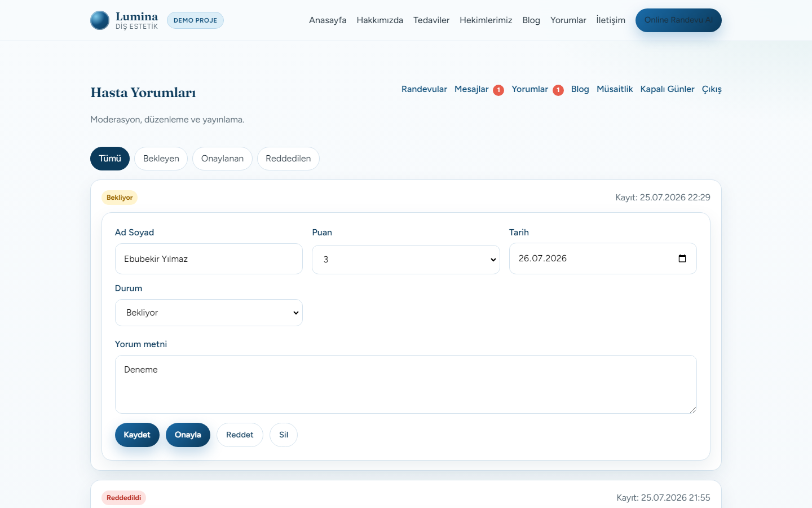Image resolution: width=812 pixels, height=508 pixels.
Task: Open Kapalı Günler admin link
Action: [668, 89]
